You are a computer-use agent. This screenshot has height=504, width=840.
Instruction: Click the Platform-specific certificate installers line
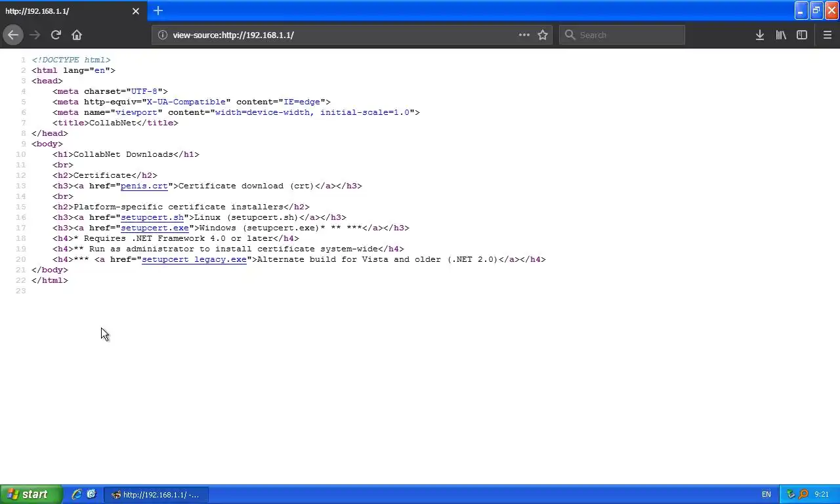[x=181, y=207]
